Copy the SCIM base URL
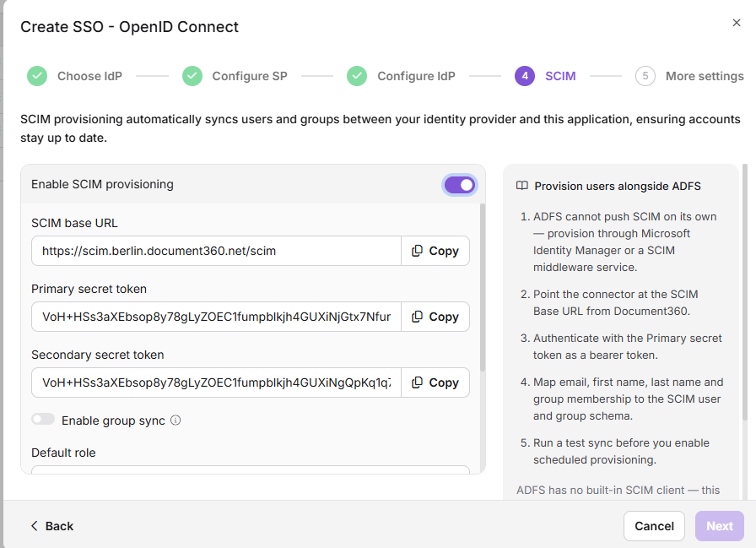This screenshot has height=548, width=756. click(x=435, y=251)
